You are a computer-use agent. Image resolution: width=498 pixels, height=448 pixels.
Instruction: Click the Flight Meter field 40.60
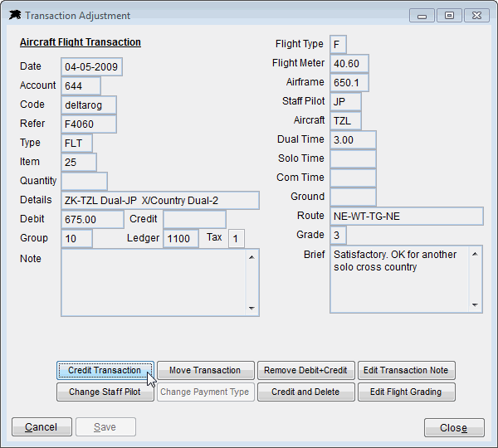[349, 64]
